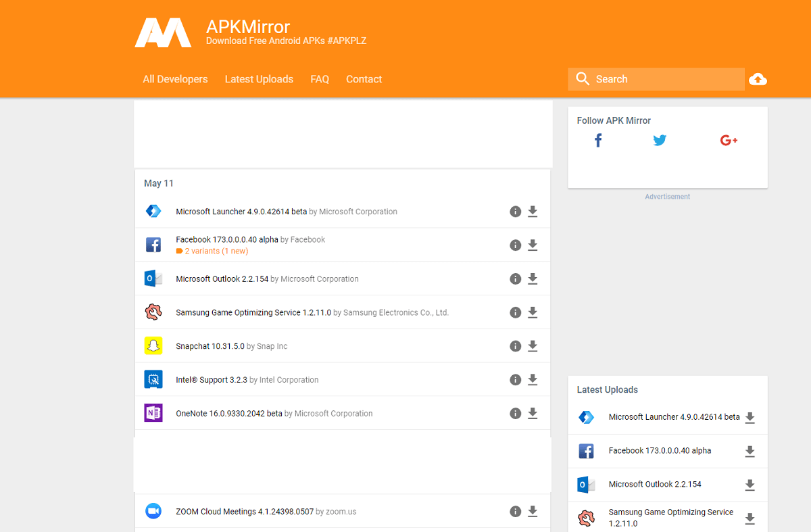Show info for Microsoft Launcher 4.9.0.42614 beta
811x532 pixels.
point(516,212)
